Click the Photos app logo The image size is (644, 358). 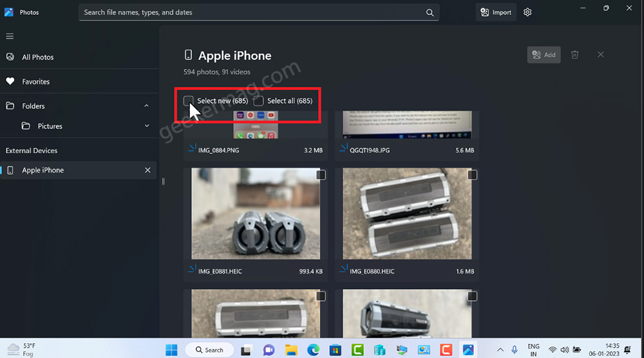point(9,12)
